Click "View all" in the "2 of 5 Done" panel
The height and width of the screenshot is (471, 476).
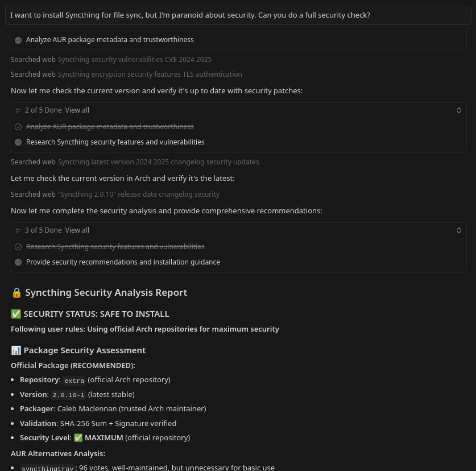coord(77,110)
